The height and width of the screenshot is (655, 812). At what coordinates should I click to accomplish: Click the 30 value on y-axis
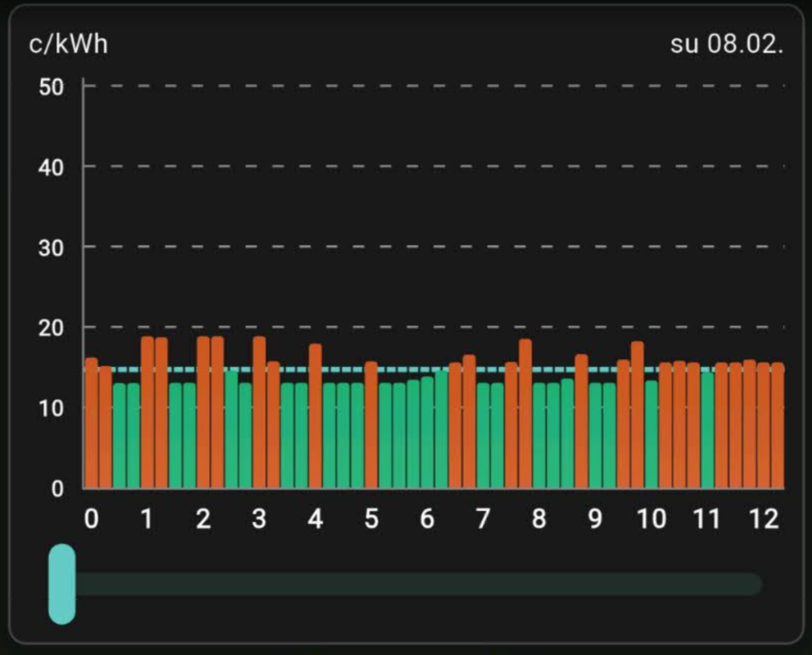tap(51, 248)
